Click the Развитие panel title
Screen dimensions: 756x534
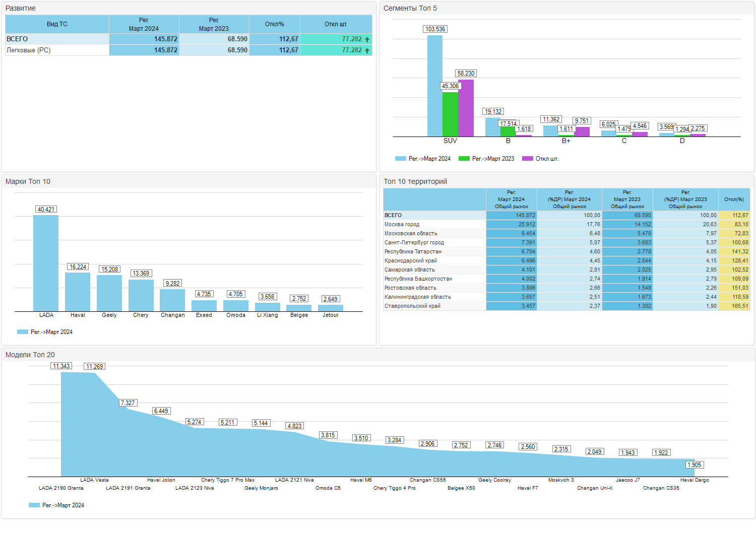21,9
